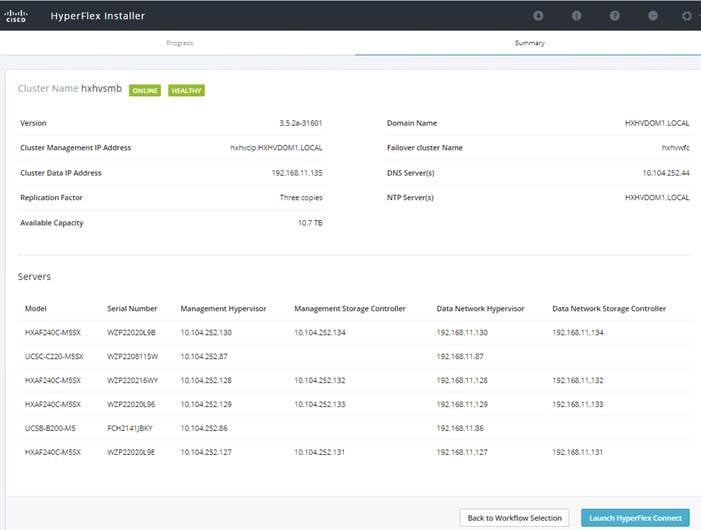Click the download icon in the header
This screenshot has height=530, width=701.
click(538, 16)
